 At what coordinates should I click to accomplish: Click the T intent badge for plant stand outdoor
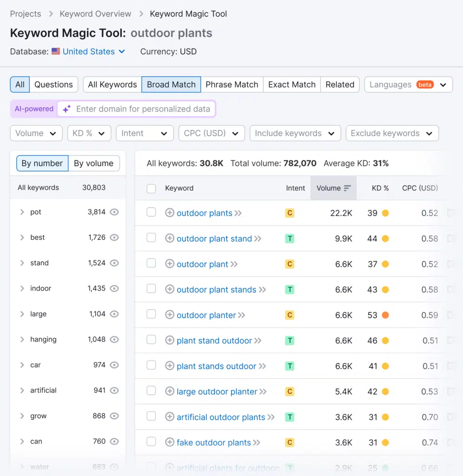coord(289,341)
